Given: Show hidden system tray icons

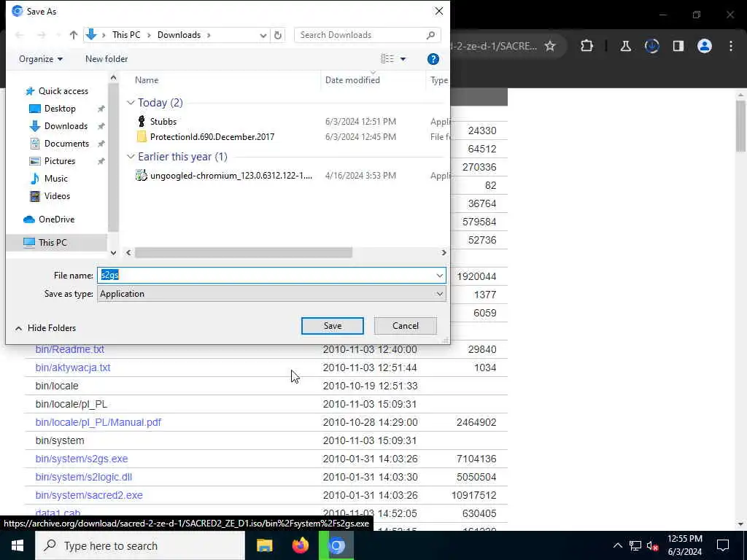Looking at the screenshot, I should click(617, 545).
